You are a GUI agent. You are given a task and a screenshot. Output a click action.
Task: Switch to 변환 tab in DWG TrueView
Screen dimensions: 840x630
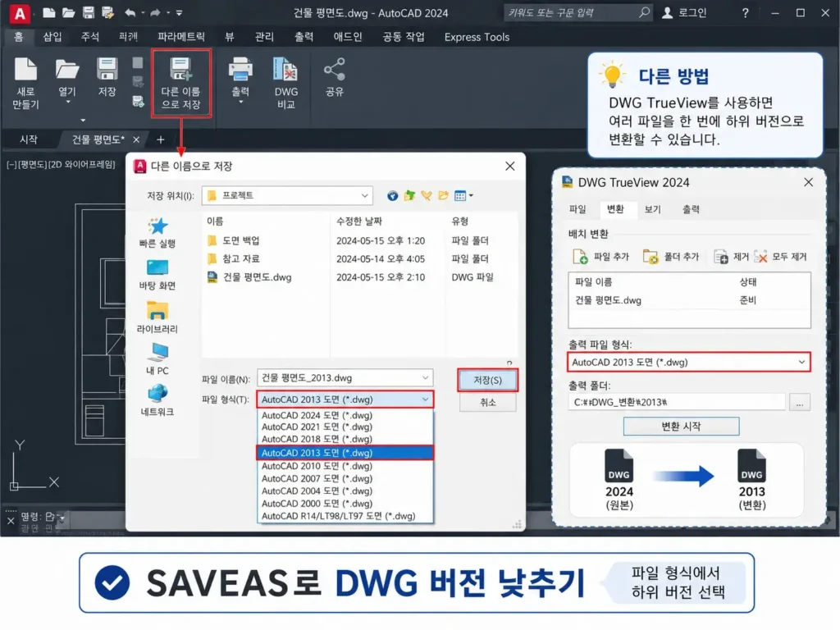pyautogui.click(x=615, y=209)
